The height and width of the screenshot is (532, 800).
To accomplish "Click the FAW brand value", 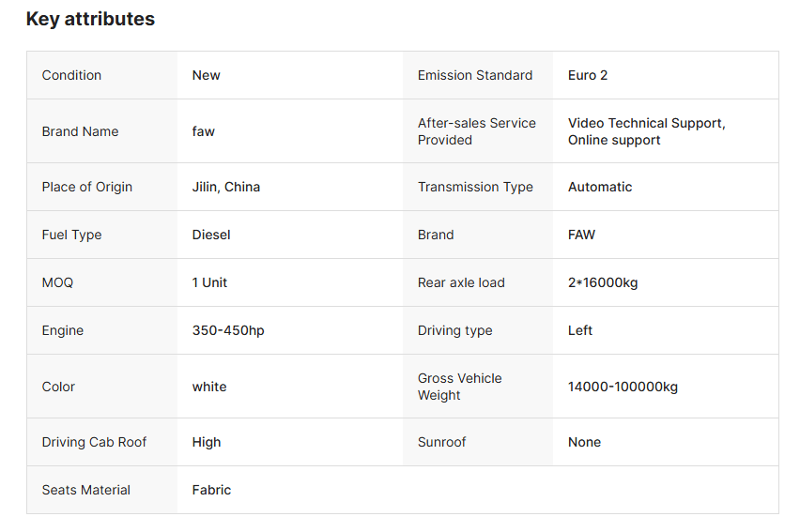I will point(581,235).
